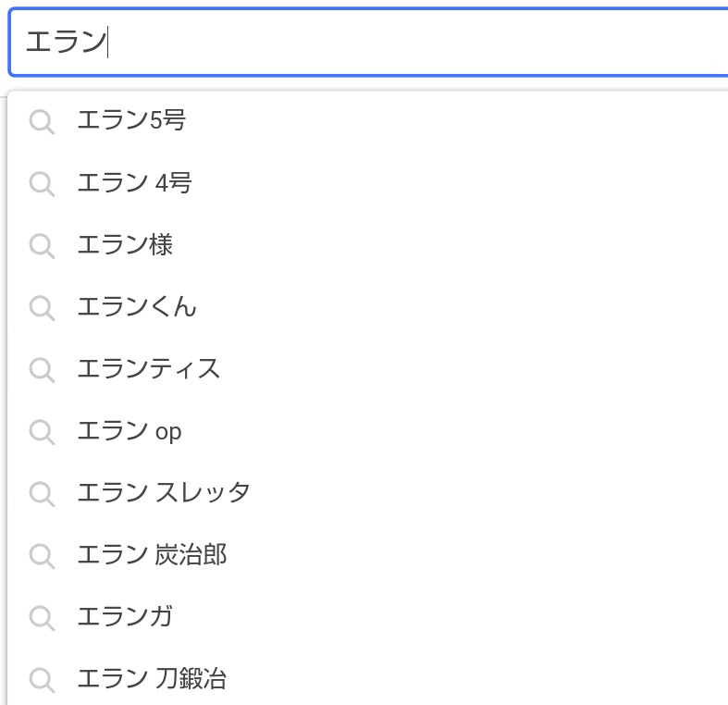Click the magnifier icon beside エランガ
Screen dimensions: 728x705
[x=42, y=618]
